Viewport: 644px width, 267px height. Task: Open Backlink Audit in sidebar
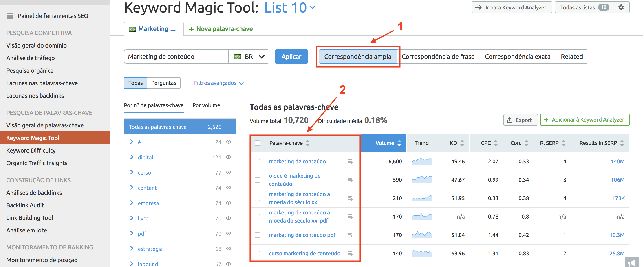[x=25, y=205]
